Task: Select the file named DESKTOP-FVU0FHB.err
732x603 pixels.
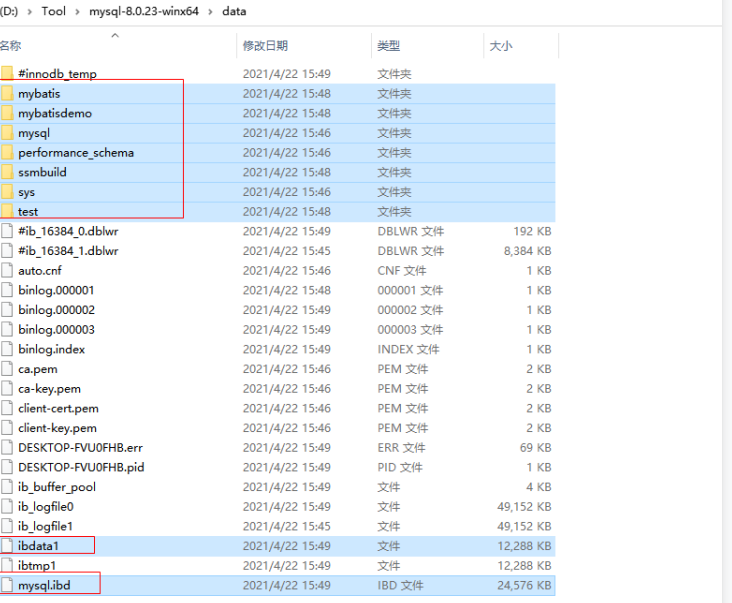Action: [80, 448]
